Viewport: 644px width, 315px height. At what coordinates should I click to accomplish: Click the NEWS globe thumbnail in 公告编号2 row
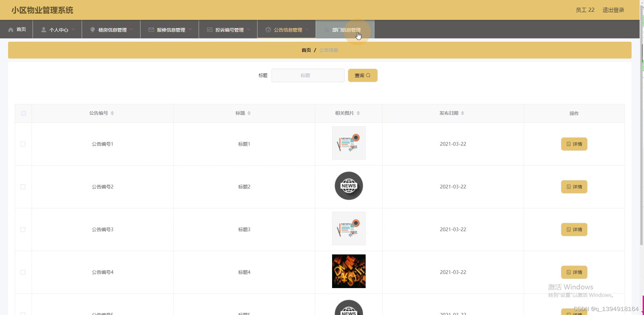(349, 186)
